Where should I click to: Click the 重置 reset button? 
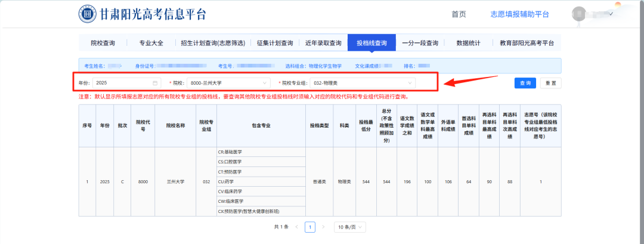tap(550, 83)
